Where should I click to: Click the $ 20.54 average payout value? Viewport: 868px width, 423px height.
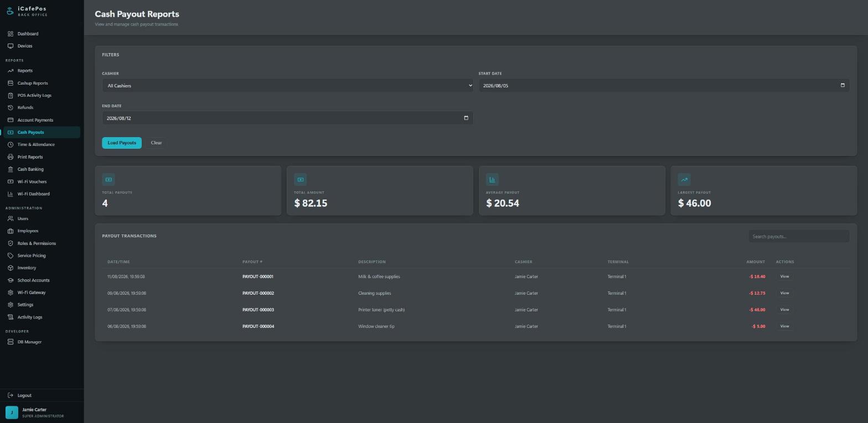click(x=503, y=203)
